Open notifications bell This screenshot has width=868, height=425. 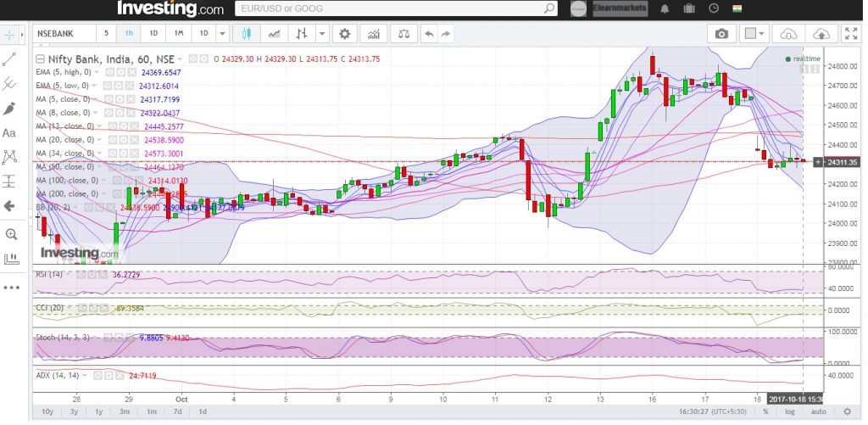[x=665, y=8]
